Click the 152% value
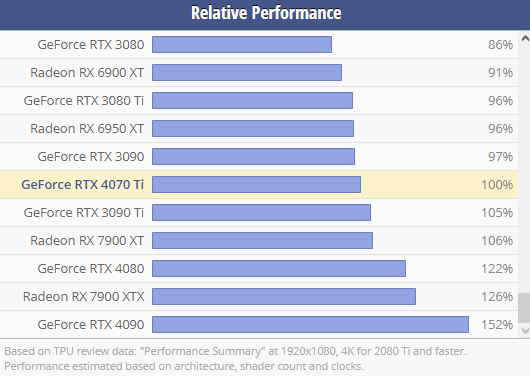Viewport: 530px width, 376px height. [x=497, y=325]
